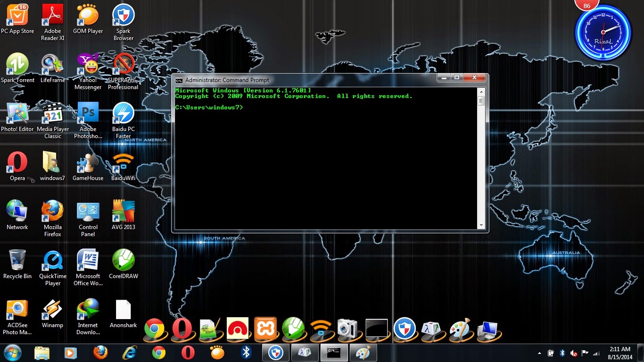Click the GOM Player taskbar icon
Screen dimensions: 644x362
click(x=217, y=353)
